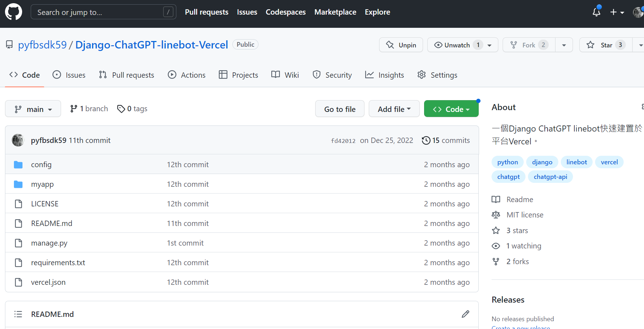
Task: View the 15 commits history
Action: tap(446, 140)
